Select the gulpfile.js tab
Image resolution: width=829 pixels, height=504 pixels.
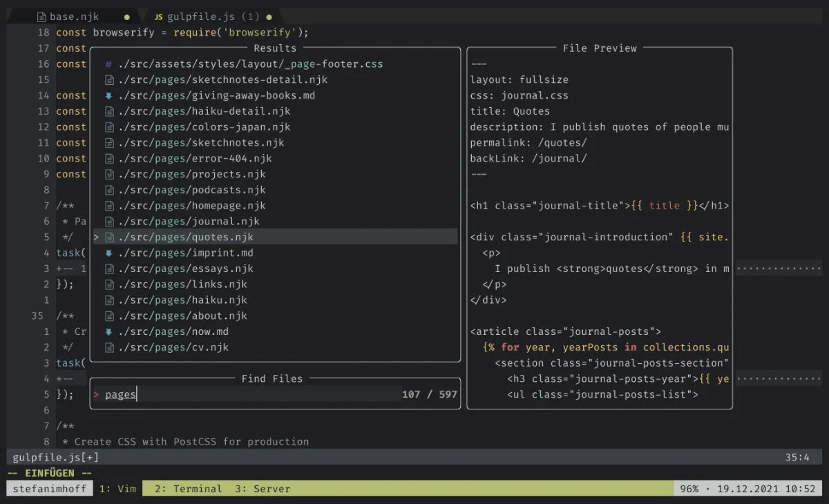[x=202, y=17]
